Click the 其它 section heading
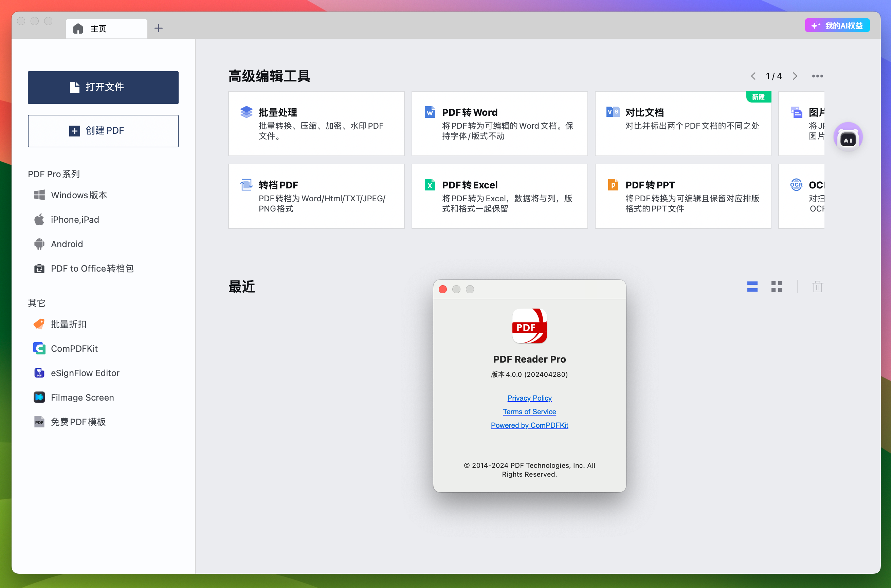Image resolution: width=891 pixels, height=588 pixels. click(x=36, y=303)
